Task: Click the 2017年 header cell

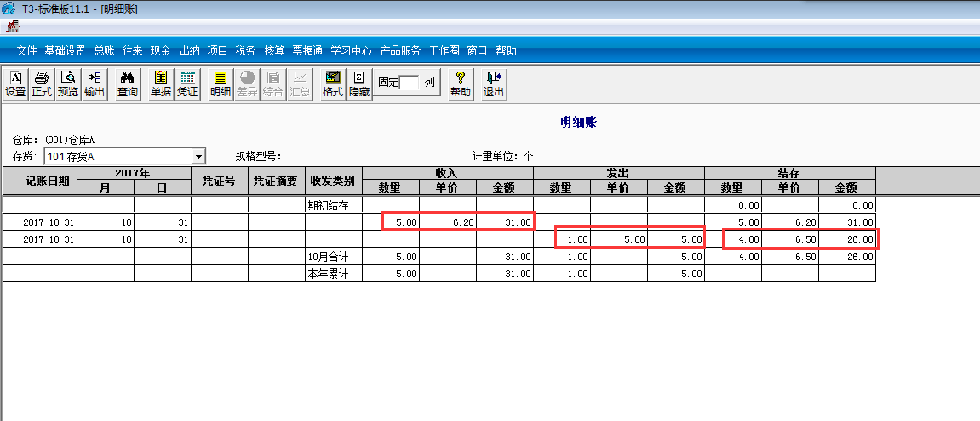Action: tap(135, 173)
